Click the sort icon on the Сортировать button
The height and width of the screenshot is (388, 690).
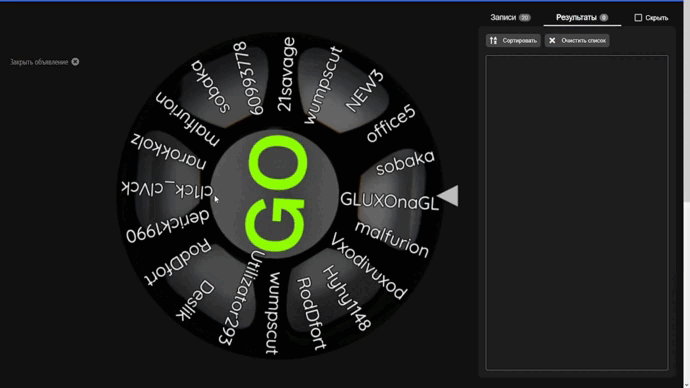[493, 40]
